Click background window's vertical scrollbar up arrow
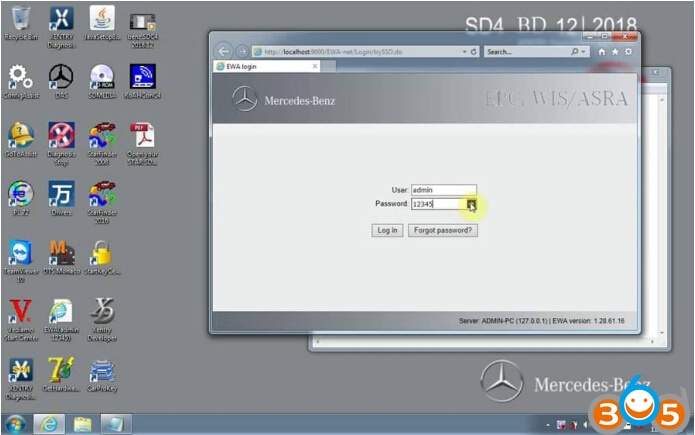The image size is (695, 435). pos(662,100)
